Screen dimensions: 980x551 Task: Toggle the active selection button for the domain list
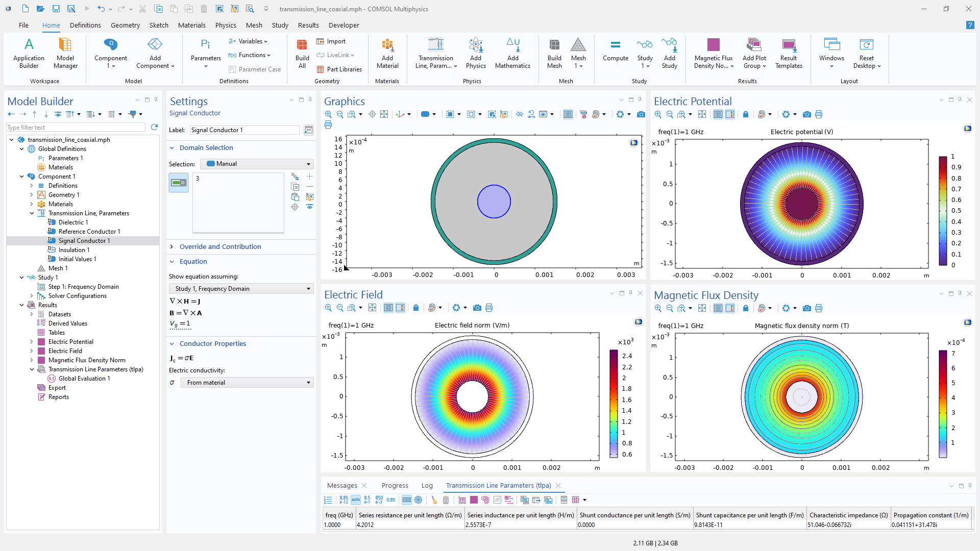(179, 183)
